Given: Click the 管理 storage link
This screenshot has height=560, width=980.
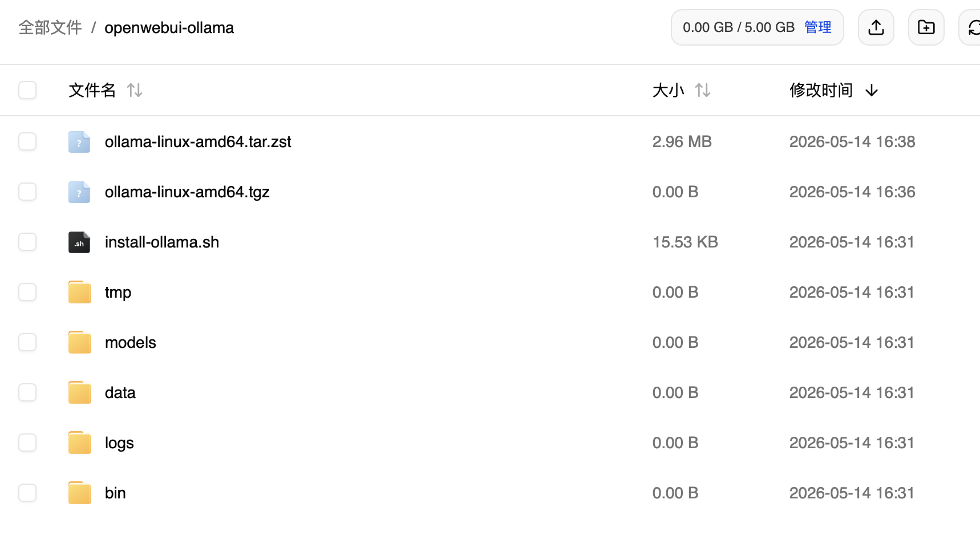Looking at the screenshot, I should pos(818,27).
